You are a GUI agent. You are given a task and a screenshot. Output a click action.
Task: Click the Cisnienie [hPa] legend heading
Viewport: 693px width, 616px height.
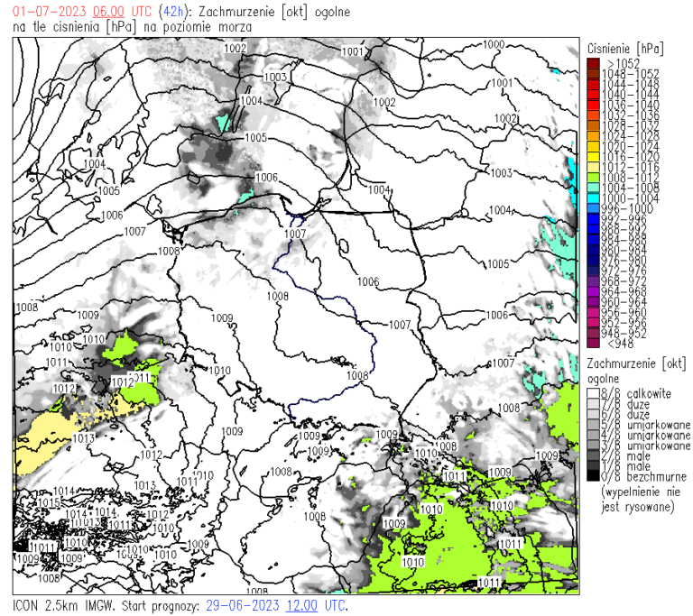(x=624, y=47)
